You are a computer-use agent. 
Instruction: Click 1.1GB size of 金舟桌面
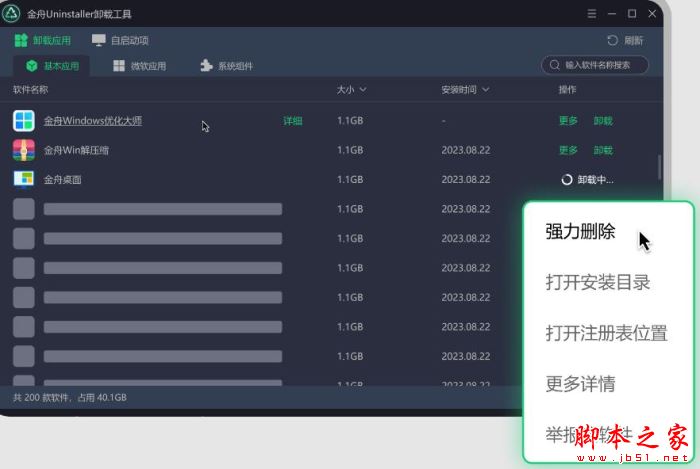(x=350, y=180)
